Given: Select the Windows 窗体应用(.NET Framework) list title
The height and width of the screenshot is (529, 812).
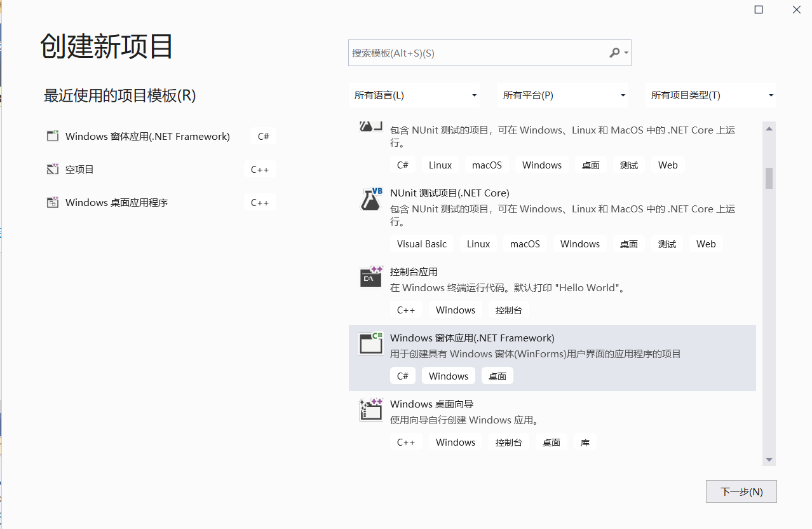Looking at the screenshot, I should tap(472, 338).
